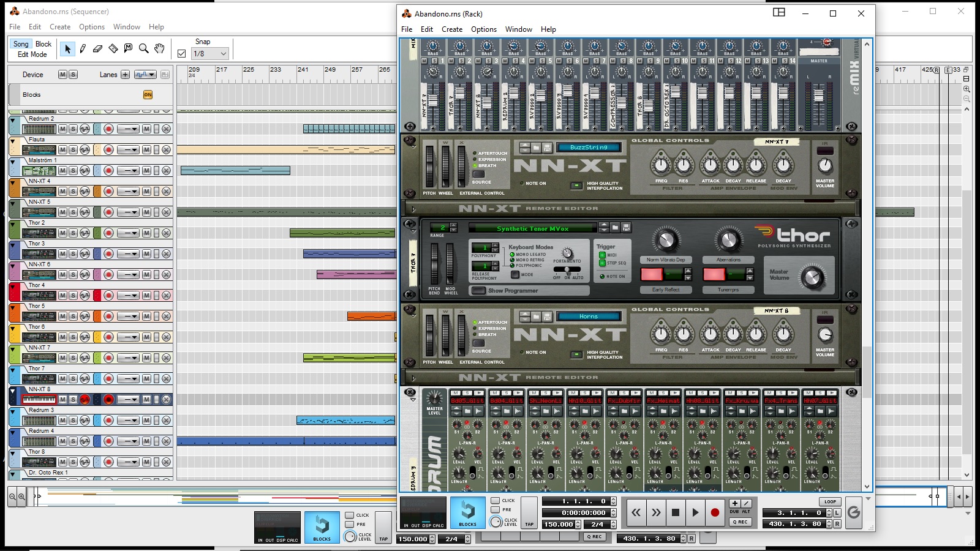Screen dimensions: 980x551
Task: Collapse the Flauta track
Action: click(x=12, y=141)
